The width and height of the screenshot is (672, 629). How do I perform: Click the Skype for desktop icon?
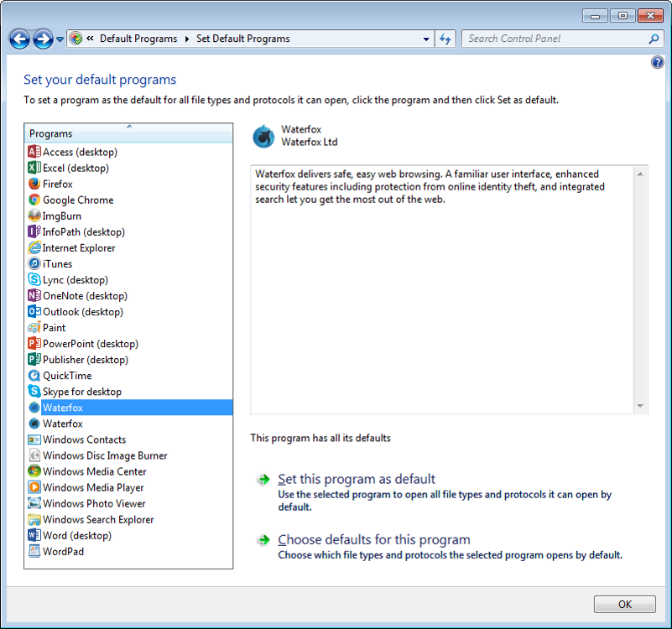point(34,391)
